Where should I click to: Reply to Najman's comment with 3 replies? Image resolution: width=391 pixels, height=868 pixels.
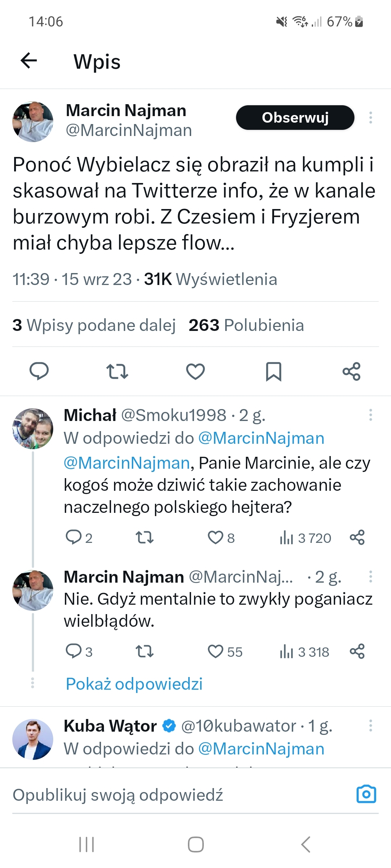coord(73,651)
